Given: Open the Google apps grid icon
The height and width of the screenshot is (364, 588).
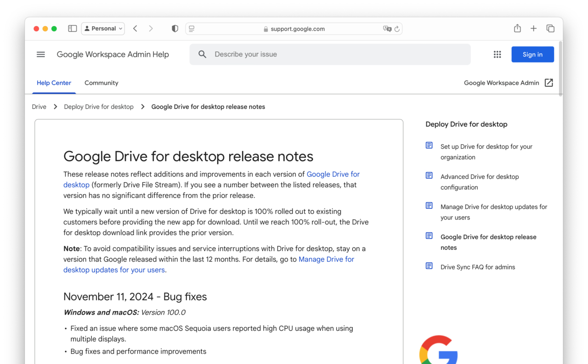Looking at the screenshot, I should (497, 54).
